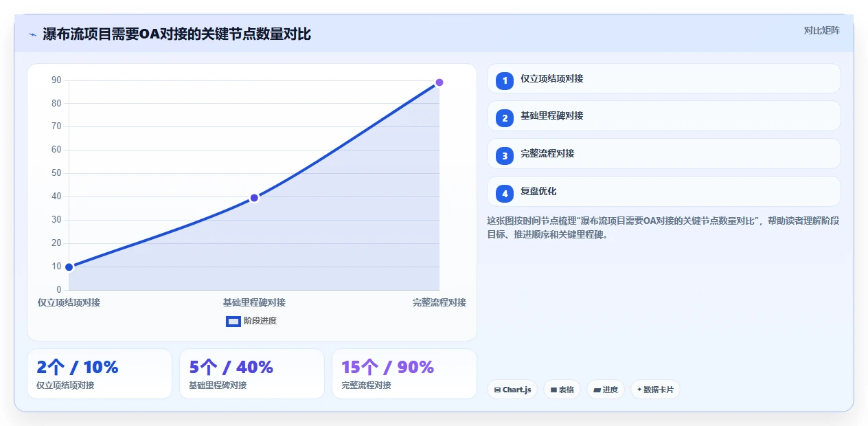Click the purple data point at 90
This screenshot has height=426, width=868.
(x=439, y=82)
